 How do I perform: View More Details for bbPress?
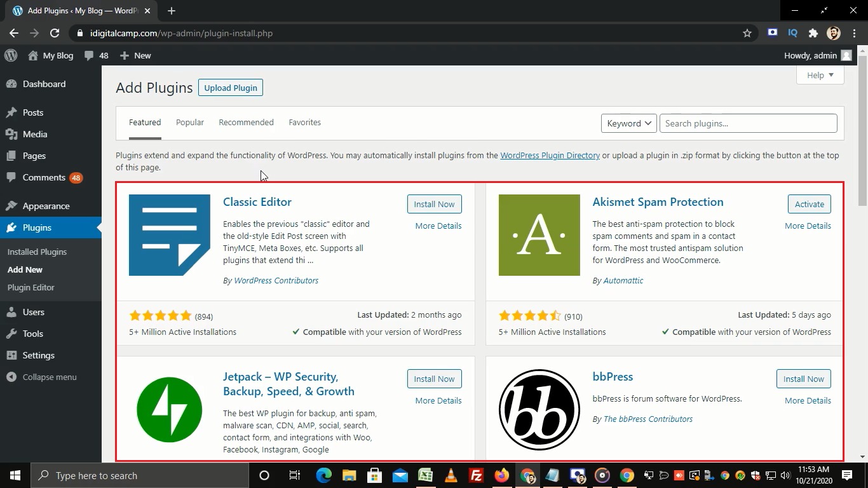[x=808, y=400]
